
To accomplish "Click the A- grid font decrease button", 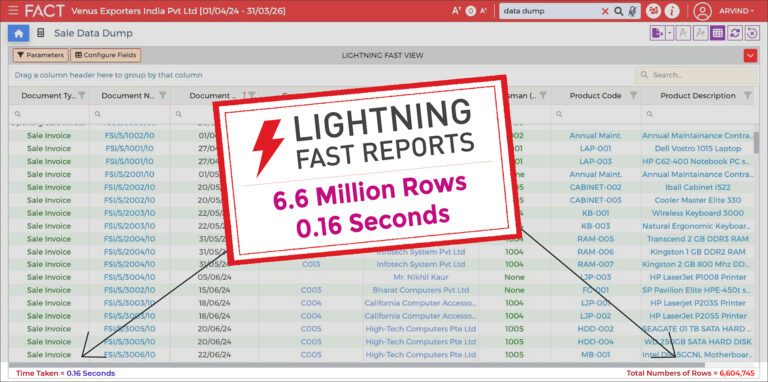I will (x=683, y=33).
